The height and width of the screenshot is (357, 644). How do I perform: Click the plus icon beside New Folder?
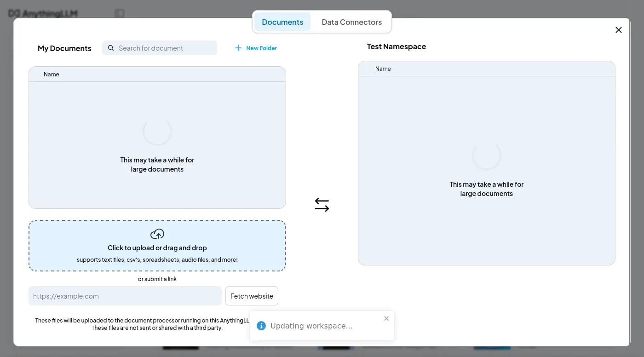coord(238,48)
